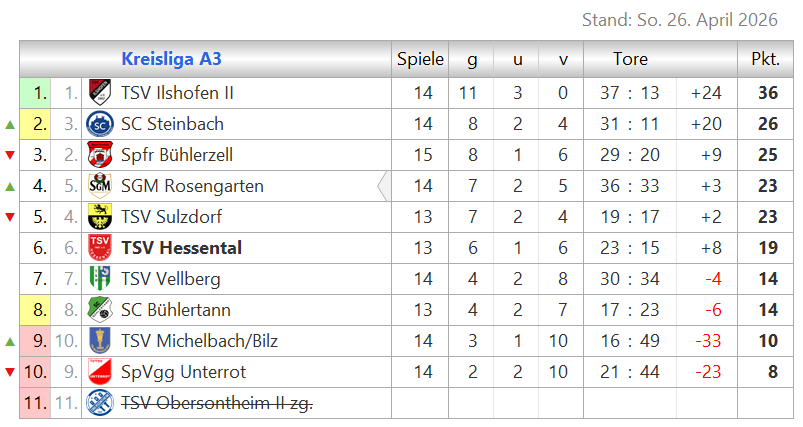
Task: Click the SGM Rosengarten club emblem
Action: [99, 186]
